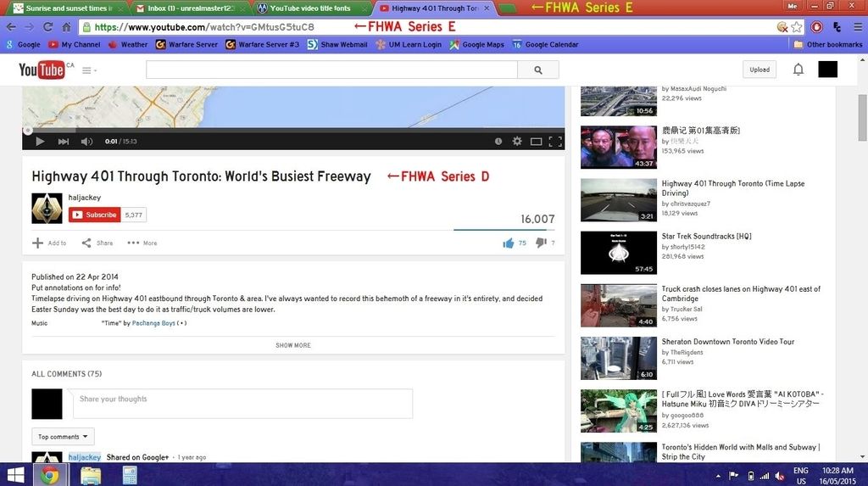Subscribe to haljackey channel
The width and height of the screenshot is (868, 486).
point(95,215)
